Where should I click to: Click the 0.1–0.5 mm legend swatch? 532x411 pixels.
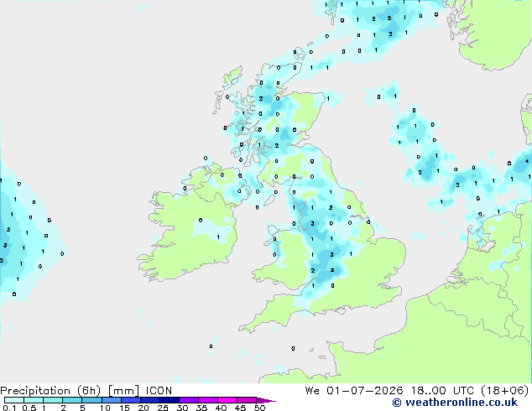(x=14, y=400)
